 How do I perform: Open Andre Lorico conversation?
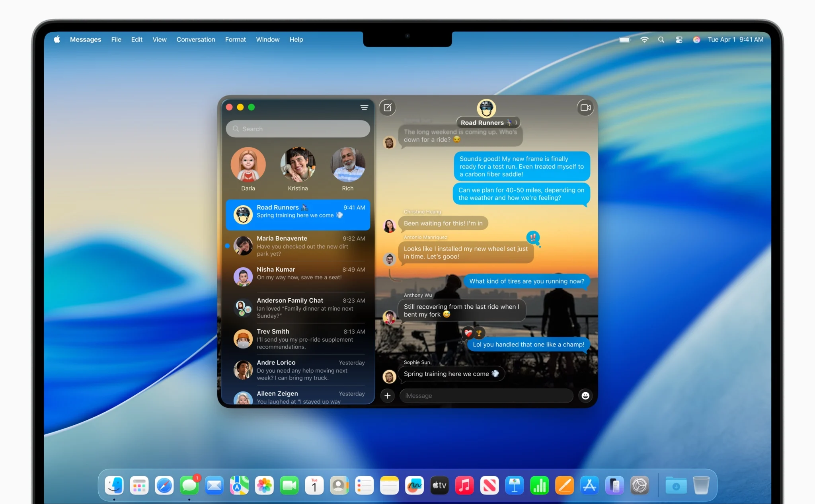click(298, 370)
